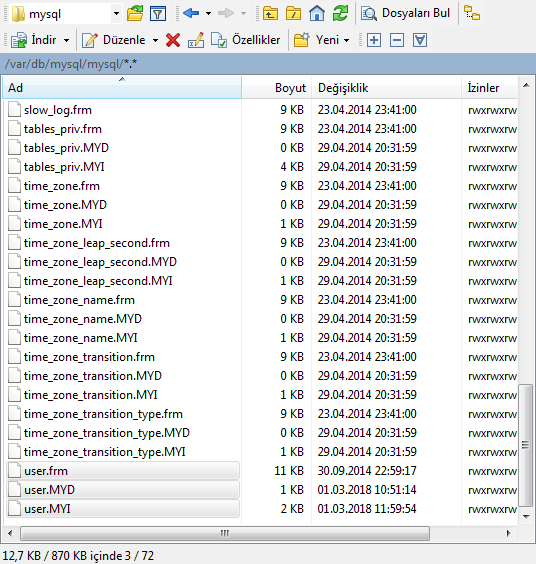Select the time_zone_name.frm file
Screen dimensions: 536x564
[x=80, y=300]
